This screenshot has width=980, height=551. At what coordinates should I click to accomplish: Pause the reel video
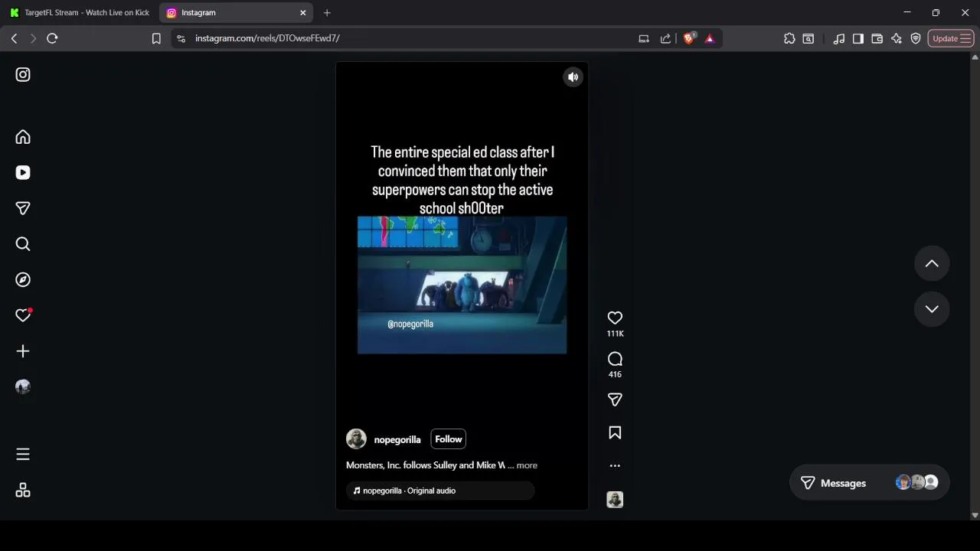point(462,285)
